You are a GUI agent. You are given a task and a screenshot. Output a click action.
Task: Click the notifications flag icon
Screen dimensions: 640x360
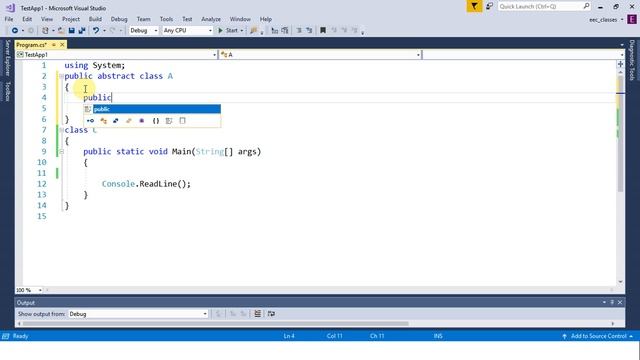(474, 7)
